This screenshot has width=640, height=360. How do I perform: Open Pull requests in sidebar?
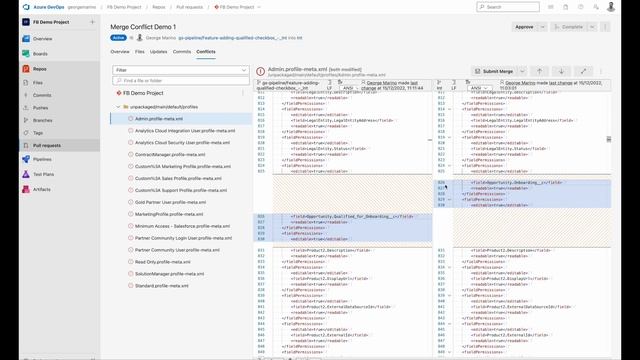47,146
